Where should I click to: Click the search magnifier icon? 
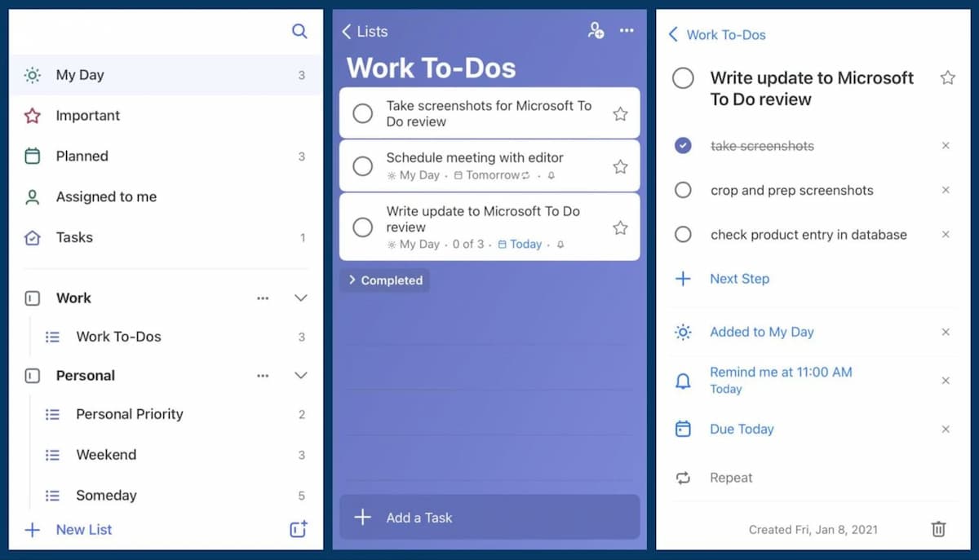click(299, 32)
